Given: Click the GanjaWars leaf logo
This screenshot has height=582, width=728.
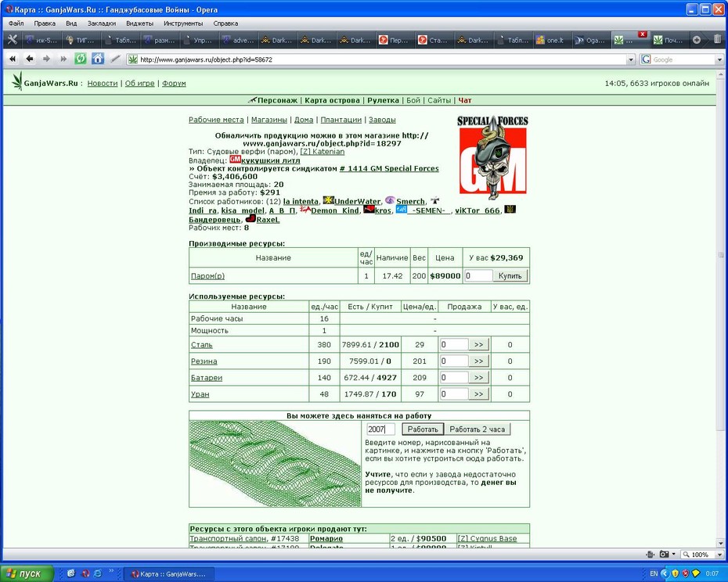Looking at the screenshot, I should (x=17, y=81).
